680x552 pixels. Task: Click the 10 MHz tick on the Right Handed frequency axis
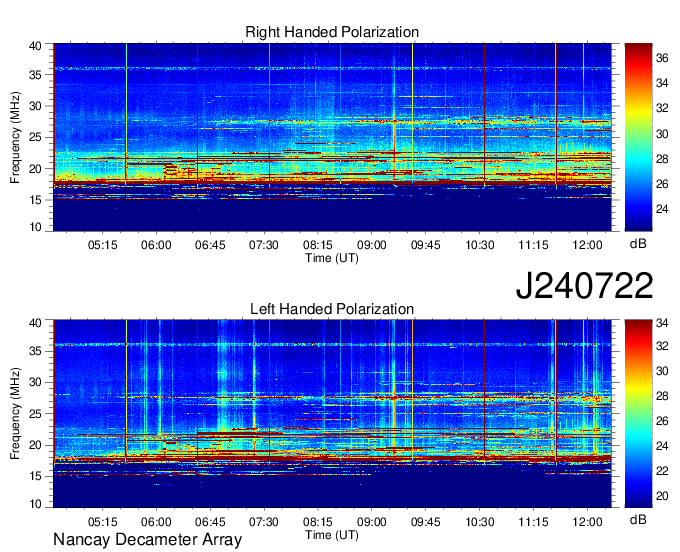point(35,227)
